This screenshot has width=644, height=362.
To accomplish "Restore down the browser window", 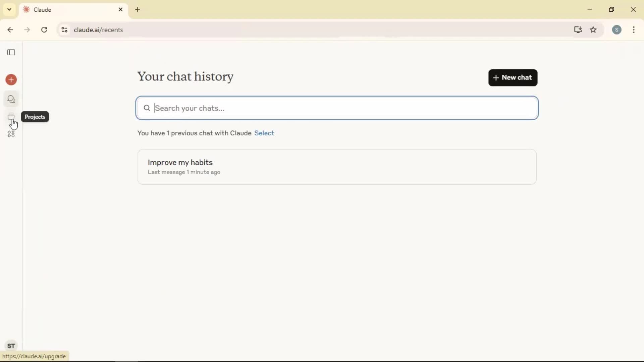I will pyautogui.click(x=611, y=9).
